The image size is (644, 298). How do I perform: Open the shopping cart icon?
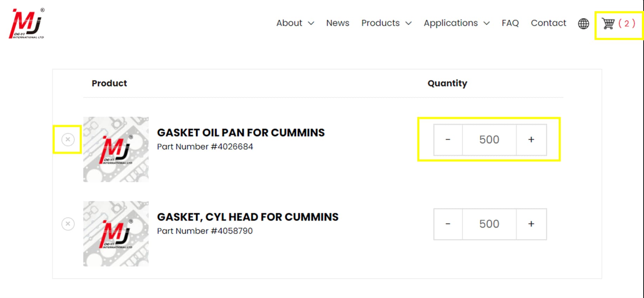pyautogui.click(x=608, y=23)
